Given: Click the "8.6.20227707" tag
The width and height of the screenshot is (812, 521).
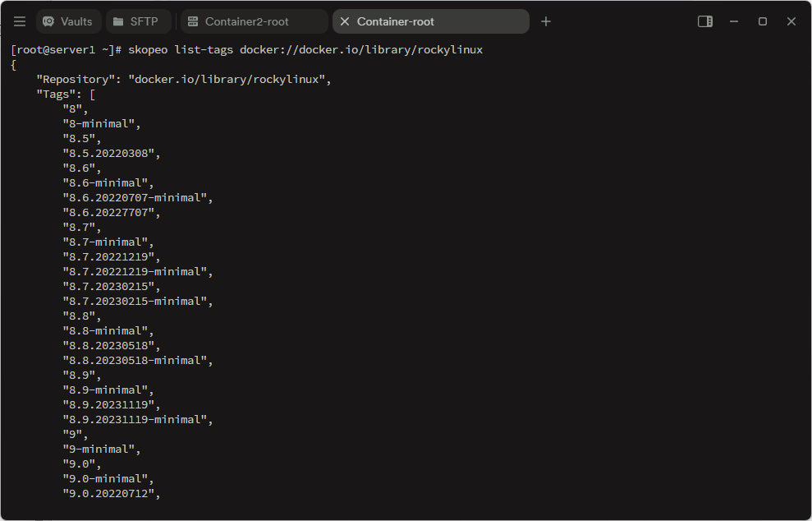Looking at the screenshot, I should click(112, 213).
